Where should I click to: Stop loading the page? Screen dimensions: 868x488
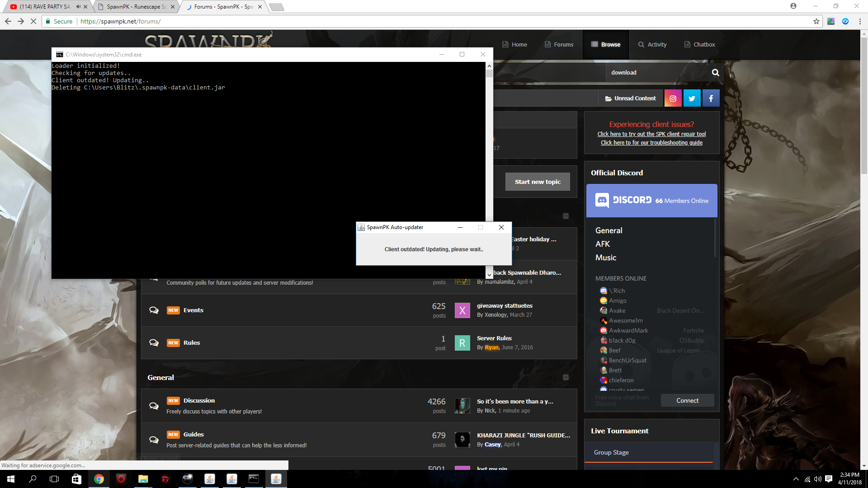pyautogui.click(x=33, y=21)
